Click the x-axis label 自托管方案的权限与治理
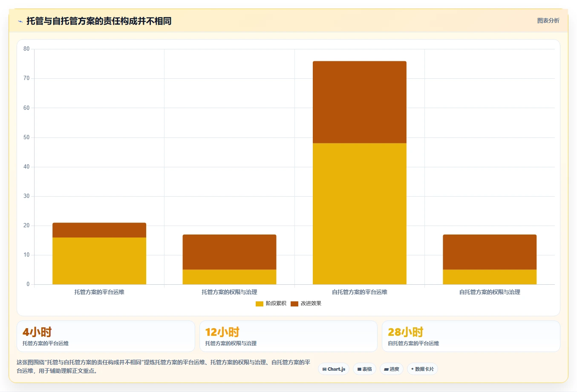Viewport: 577px width, 392px height. 490,292
